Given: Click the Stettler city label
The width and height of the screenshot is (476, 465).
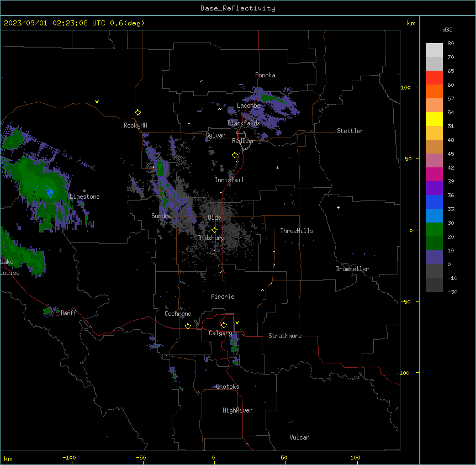Looking at the screenshot, I should pyautogui.click(x=350, y=131).
